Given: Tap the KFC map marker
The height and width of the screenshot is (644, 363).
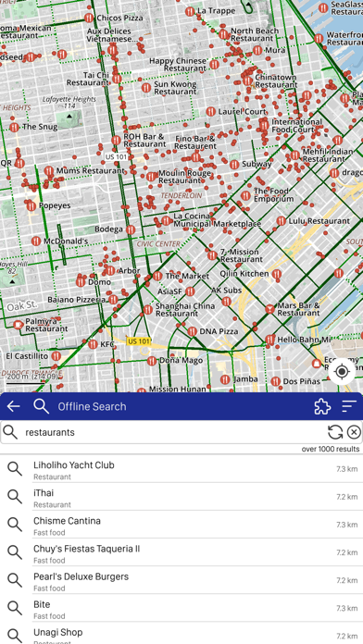Looking at the screenshot, I should tap(93, 344).
